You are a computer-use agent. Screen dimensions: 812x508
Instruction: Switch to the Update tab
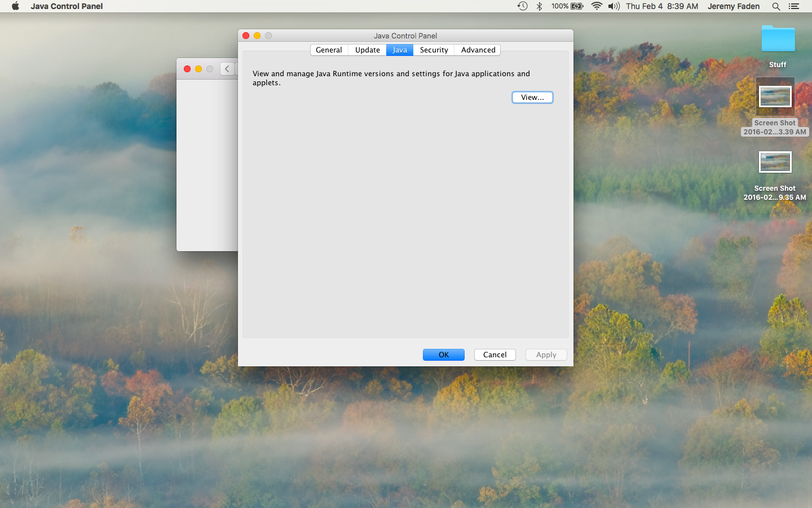point(367,50)
